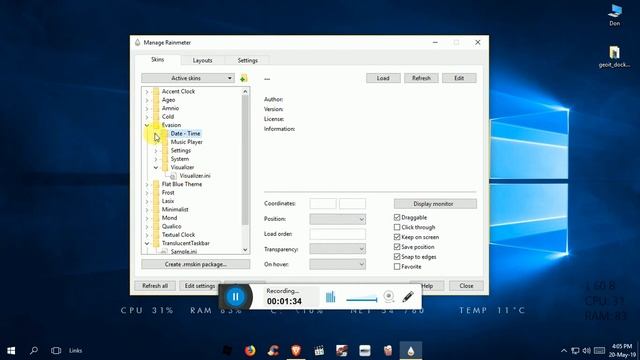Image resolution: width=640 pixels, height=360 pixels.
Task: Switch to the Settings tab
Action: click(x=247, y=60)
